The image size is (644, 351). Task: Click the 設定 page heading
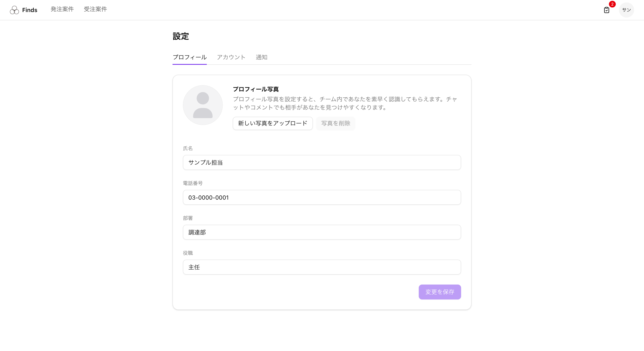pyautogui.click(x=180, y=37)
